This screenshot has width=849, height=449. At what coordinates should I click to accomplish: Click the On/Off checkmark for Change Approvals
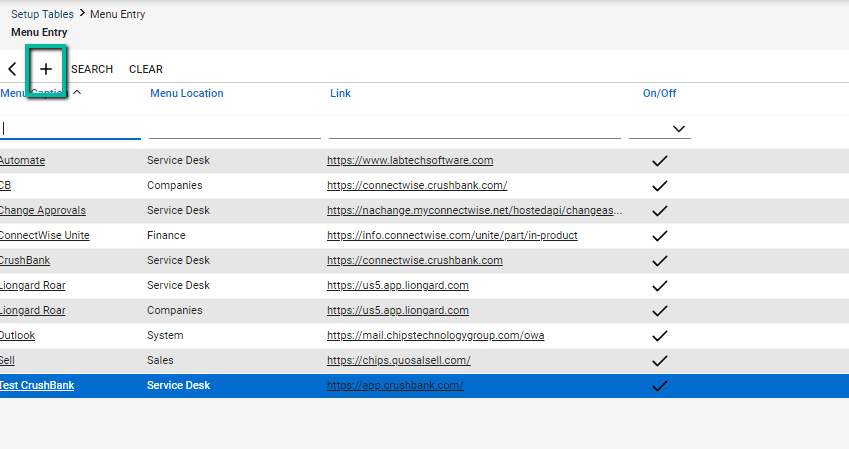click(659, 211)
